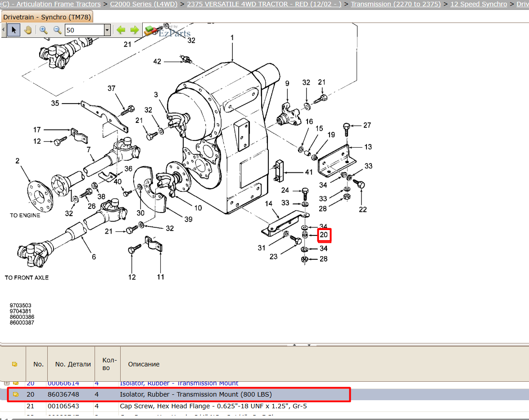Screen dimensions: 529x420
Task: Click callout 41 in the diagram
Action: [x=309, y=172]
